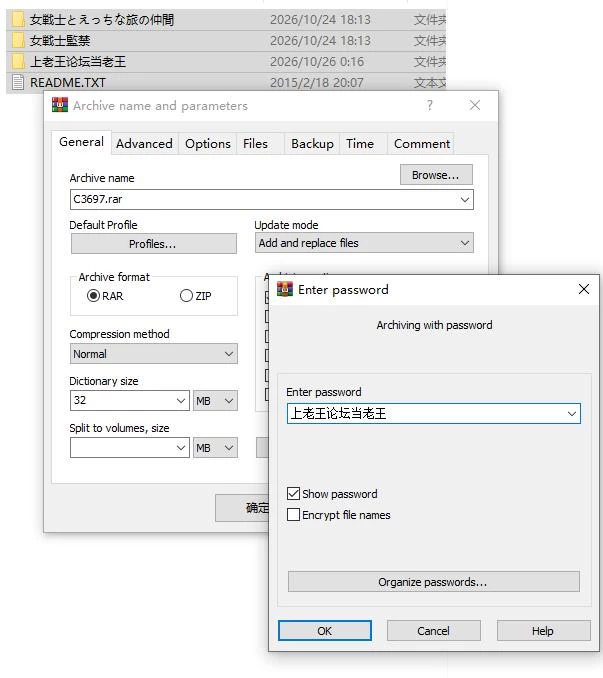Image resolution: width=603 pixels, height=678 pixels.
Task: Expand Dictionary size value dropdown
Action: tap(181, 400)
